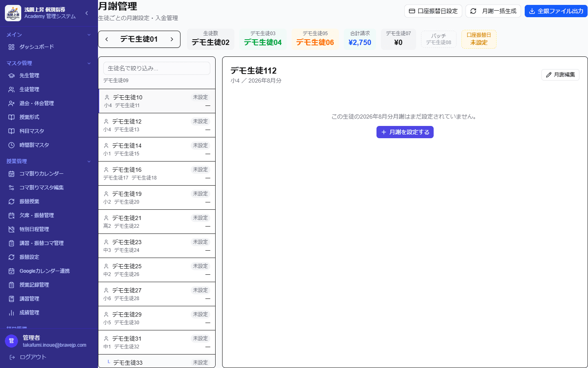
Task: Click the コマ割りマスタ編集 sliders icon
Action: (11, 188)
